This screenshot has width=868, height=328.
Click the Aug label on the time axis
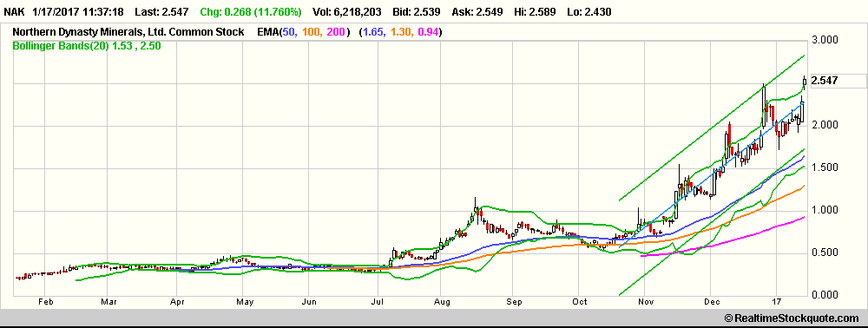[x=444, y=302]
